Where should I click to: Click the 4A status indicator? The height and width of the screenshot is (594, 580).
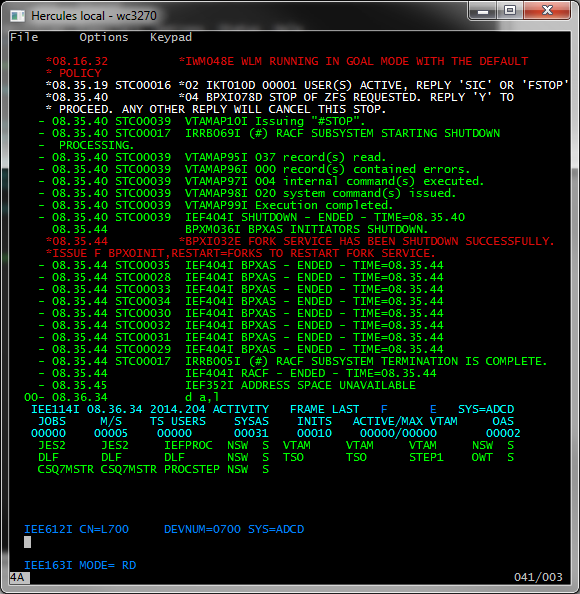pos(17,577)
